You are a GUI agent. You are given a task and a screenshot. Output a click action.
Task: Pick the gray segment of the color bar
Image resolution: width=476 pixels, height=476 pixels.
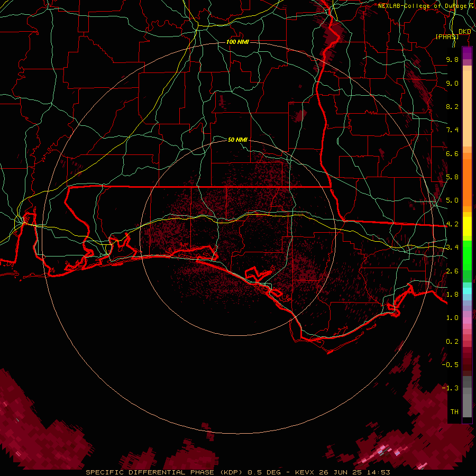coord(467,398)
